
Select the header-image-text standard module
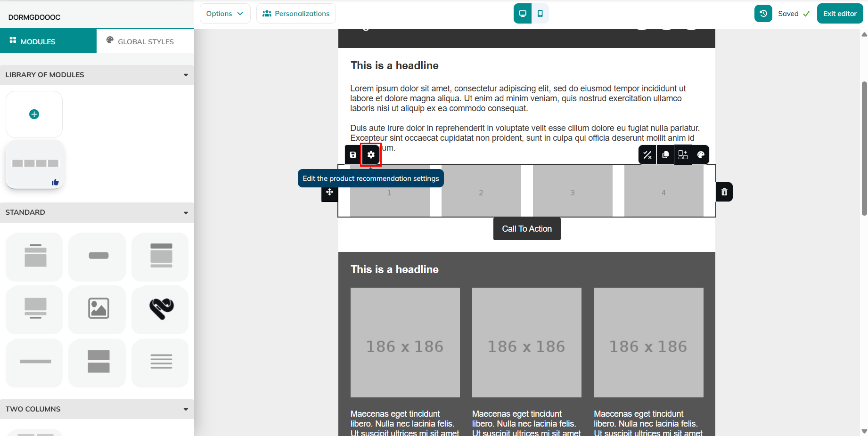pos(160,257)
